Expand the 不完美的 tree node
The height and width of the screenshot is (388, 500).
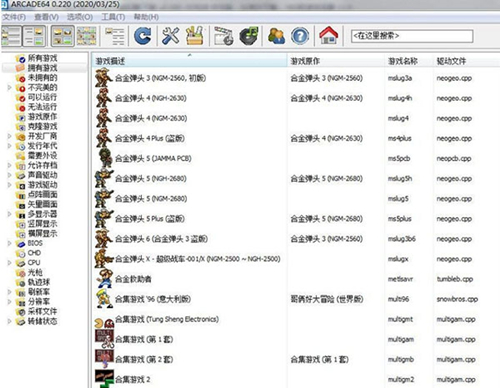click(x=9, y=88)
